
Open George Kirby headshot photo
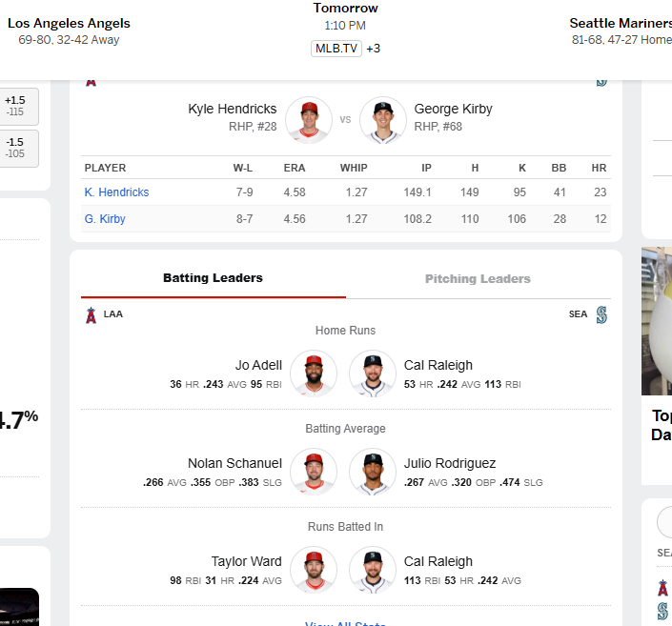pos(383,120)
